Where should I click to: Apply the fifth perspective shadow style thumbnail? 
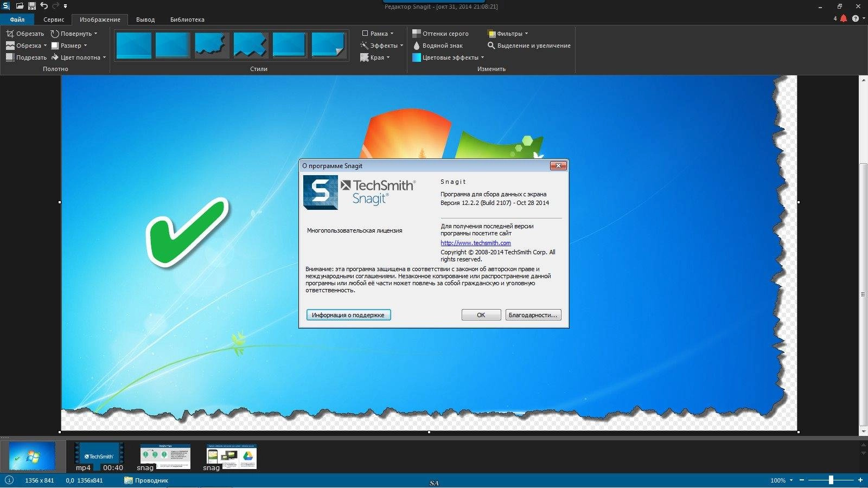(x=290, y=45)
